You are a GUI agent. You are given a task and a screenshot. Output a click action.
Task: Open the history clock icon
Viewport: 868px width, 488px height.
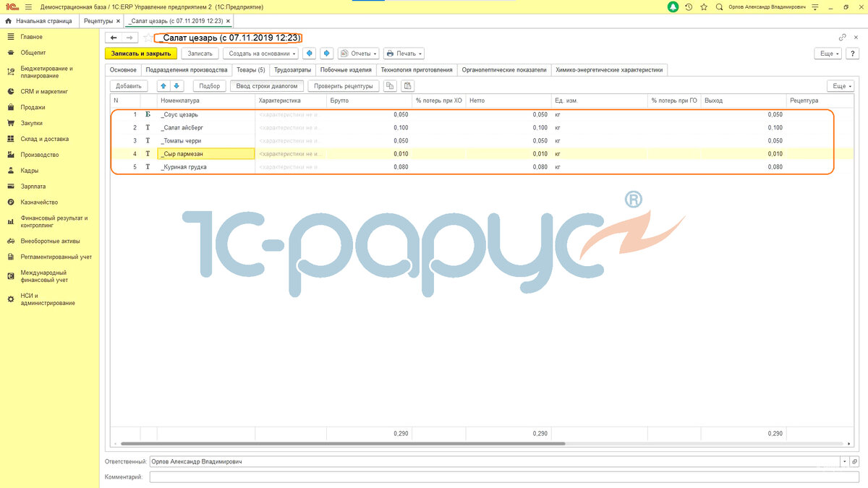click(689, 7)
